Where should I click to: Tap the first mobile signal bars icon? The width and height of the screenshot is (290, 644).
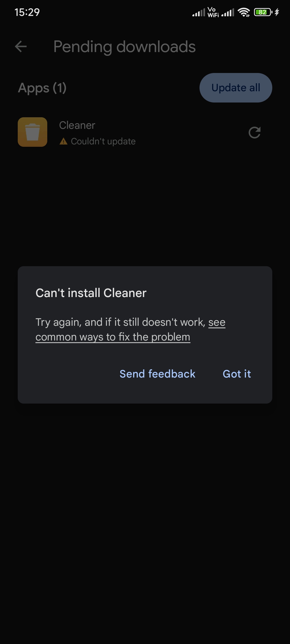pyautogui.click(x=199, y=12)
